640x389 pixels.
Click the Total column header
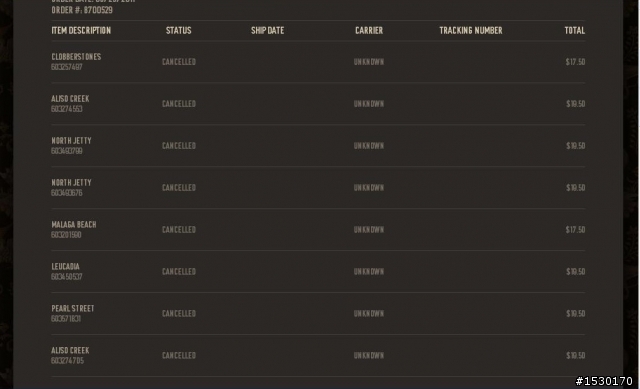(574, 31)
